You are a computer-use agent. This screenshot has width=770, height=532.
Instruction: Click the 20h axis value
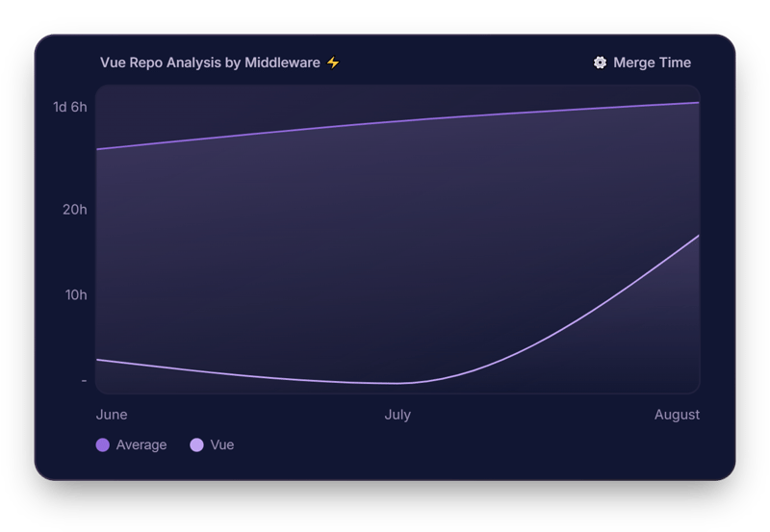click(x=75, y=210)
